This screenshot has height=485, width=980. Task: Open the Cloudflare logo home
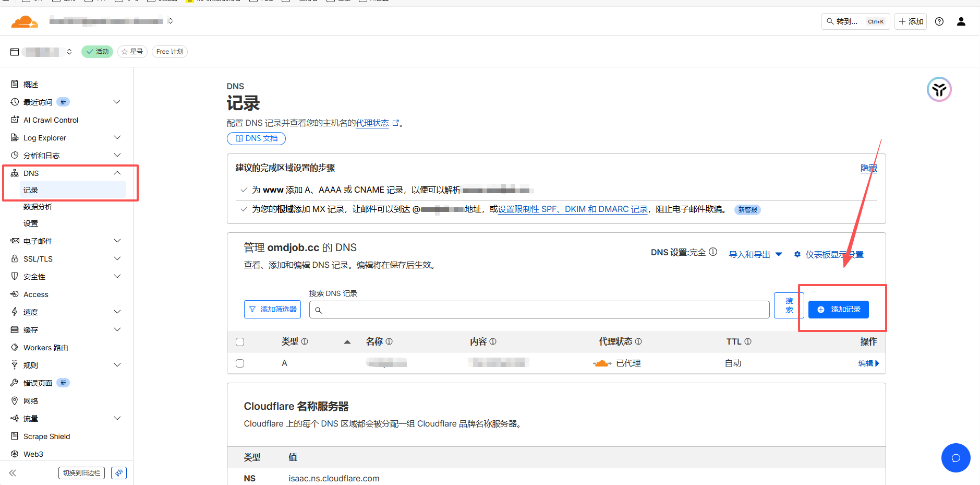coord(25,21)
